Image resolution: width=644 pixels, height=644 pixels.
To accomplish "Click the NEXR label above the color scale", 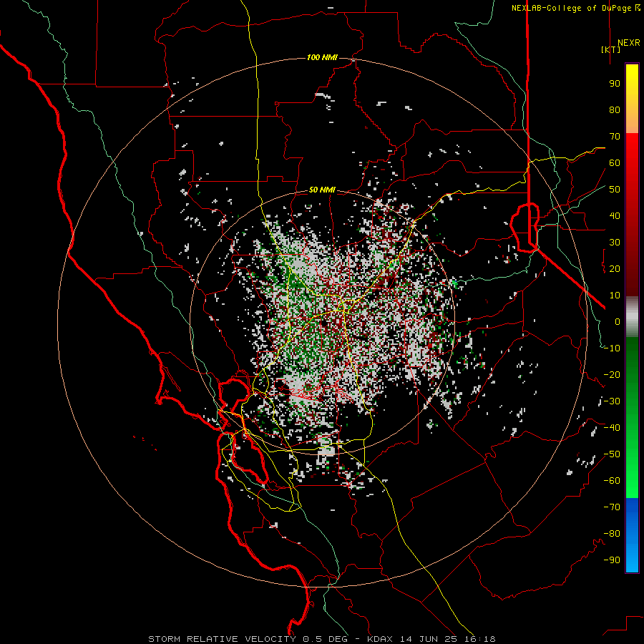I will point(629,43).
